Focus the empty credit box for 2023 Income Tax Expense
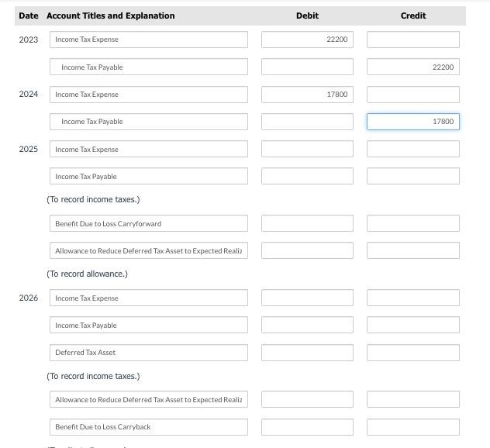490x448 pixels. (413, 40)
